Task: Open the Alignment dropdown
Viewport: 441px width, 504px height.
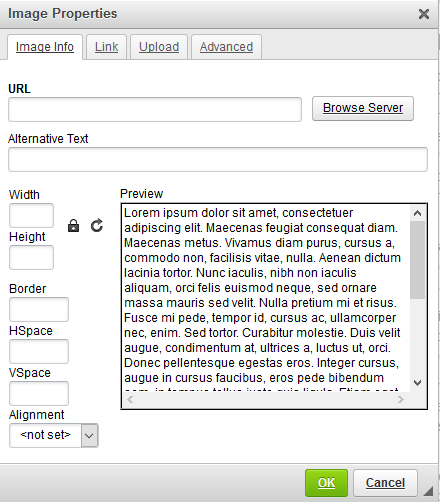Action: 54,435
